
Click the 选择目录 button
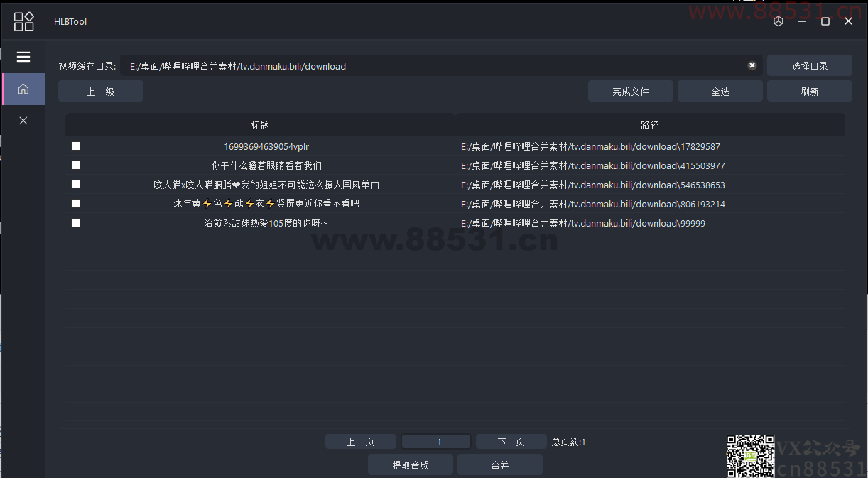[810, 65]
